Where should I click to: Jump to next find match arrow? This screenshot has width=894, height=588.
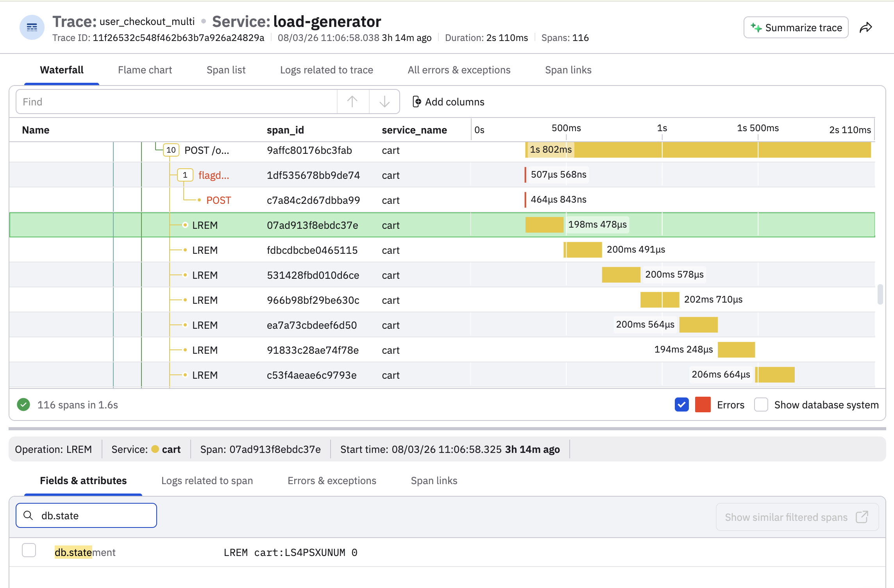[x=384, y=102]
